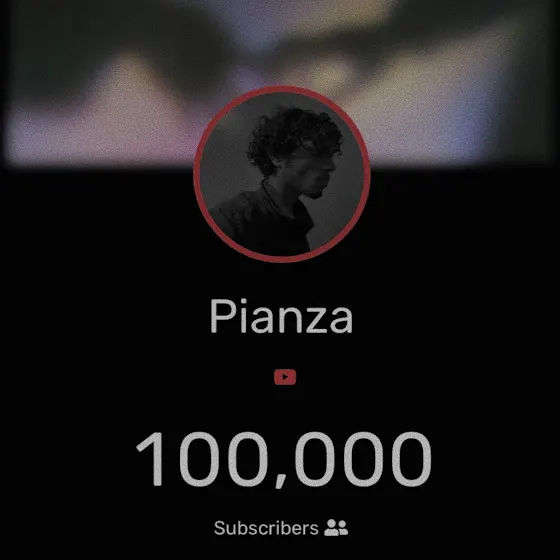Select the Pianza channel name
Image resolution: width=560 pixels, height=560 pixels.
pyautogui.click(x=281, y=316)
